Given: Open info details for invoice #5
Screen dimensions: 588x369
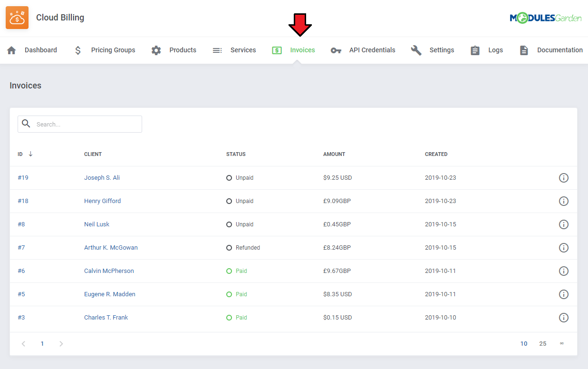Looking at the screenshot, I should click(x=564, y=294).
